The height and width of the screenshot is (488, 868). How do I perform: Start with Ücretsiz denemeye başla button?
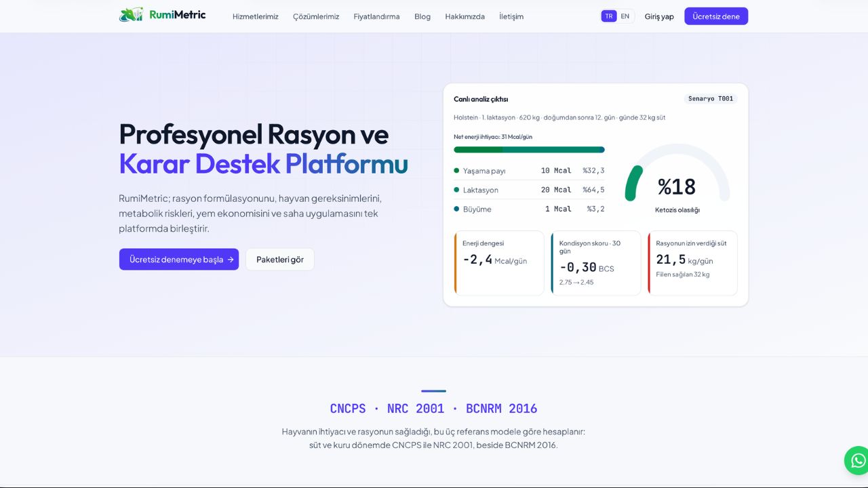click(x=179, y=259)
